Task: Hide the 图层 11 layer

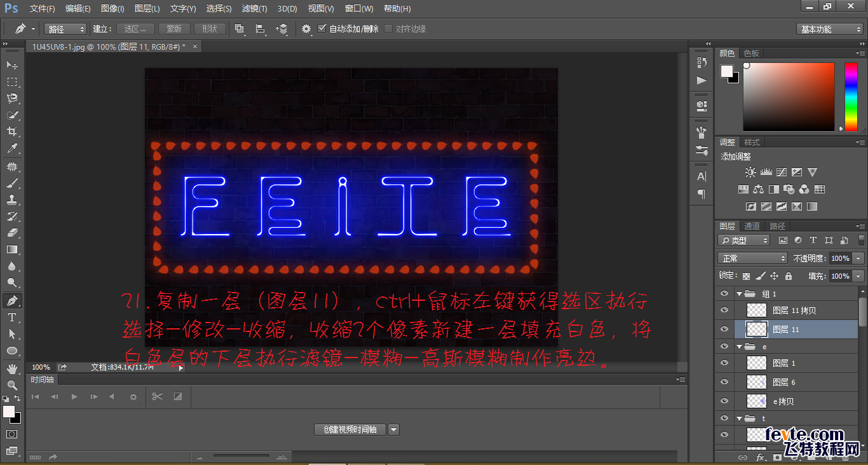Action: pos(724,329)
